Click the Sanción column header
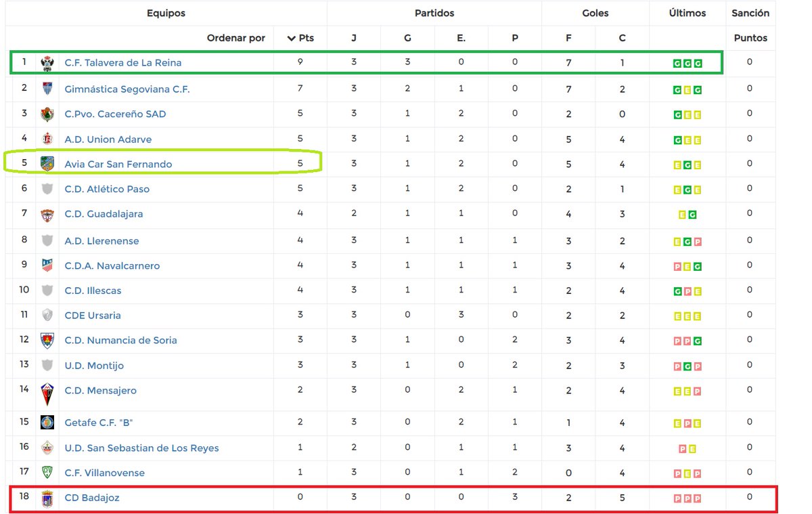 [x=750, y=13]
